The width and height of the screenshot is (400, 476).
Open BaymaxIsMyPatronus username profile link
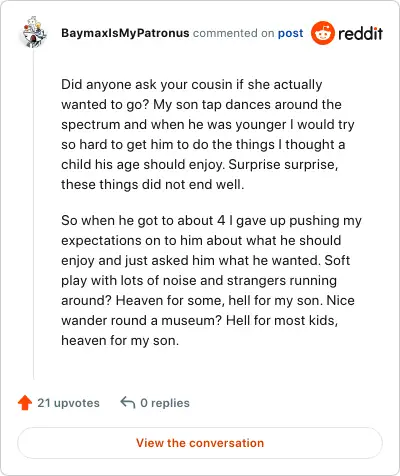125,33
